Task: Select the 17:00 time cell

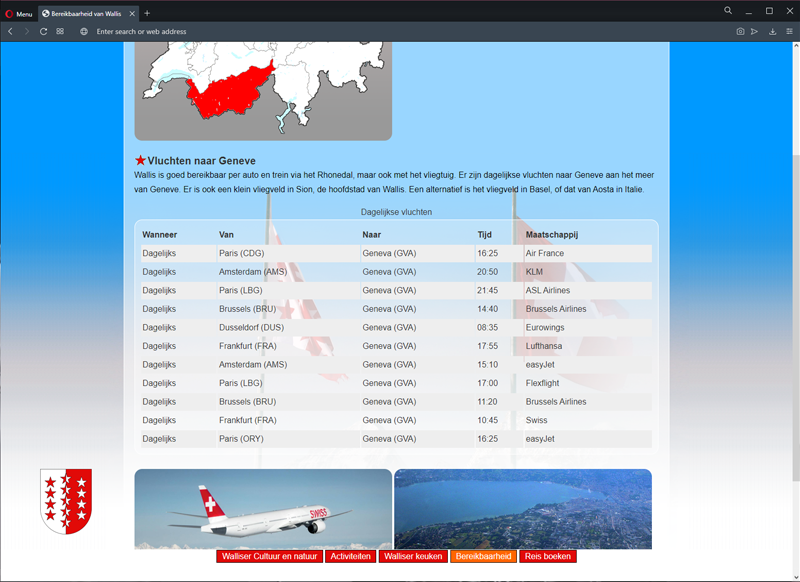Action: (499, 383)
